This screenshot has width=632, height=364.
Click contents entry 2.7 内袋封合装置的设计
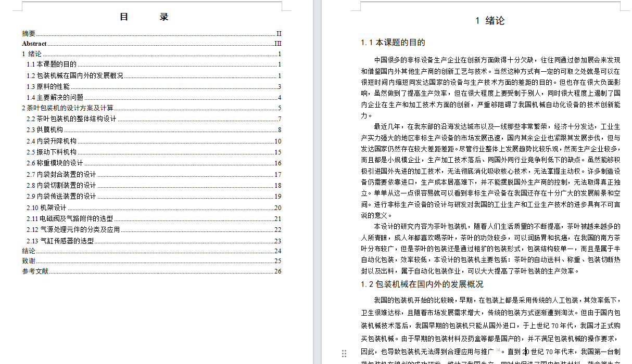point(154,174)
